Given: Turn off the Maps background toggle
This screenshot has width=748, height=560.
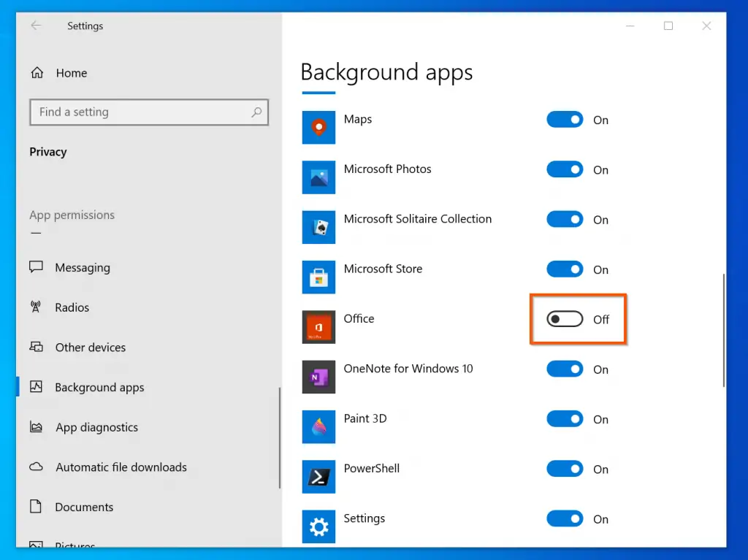Looking at the screenshot, I should point(565,120).
